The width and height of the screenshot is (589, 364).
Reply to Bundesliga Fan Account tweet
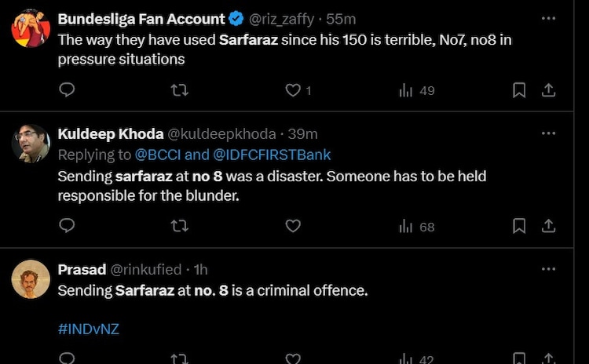[x=68, y=90]
